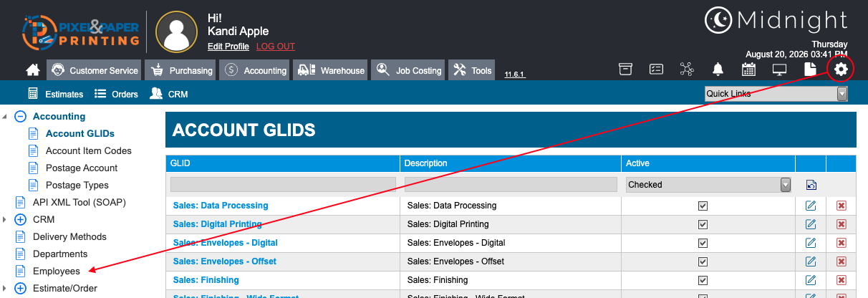Viewport: 868px width, 298px height.
Task: Open Departments in tree
Action: tap(60, 254)
